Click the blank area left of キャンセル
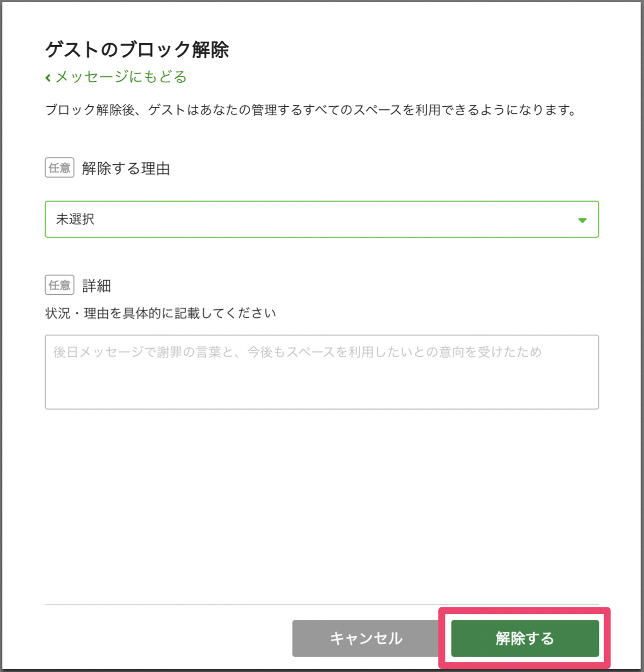 point(166,638)
